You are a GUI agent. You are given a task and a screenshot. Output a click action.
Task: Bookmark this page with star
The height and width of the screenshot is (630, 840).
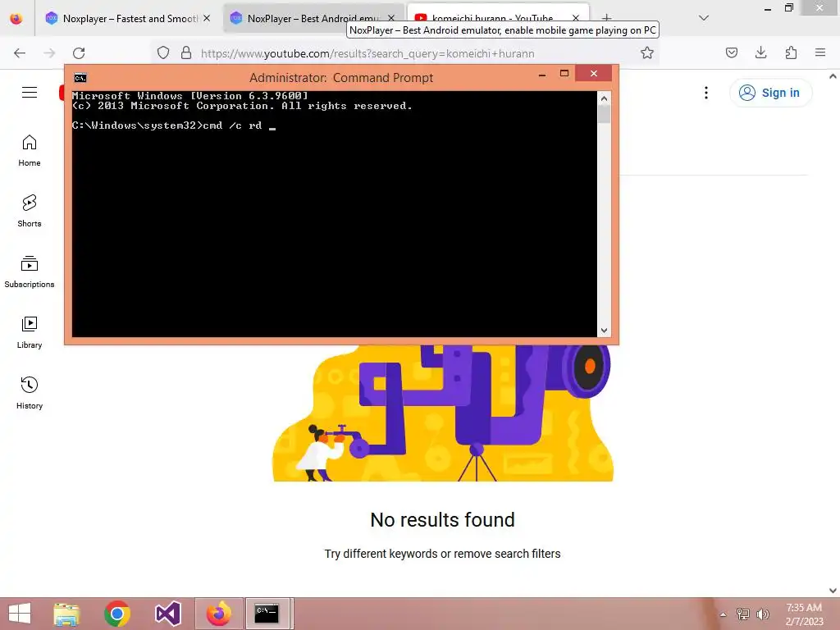tap(647, 53)
